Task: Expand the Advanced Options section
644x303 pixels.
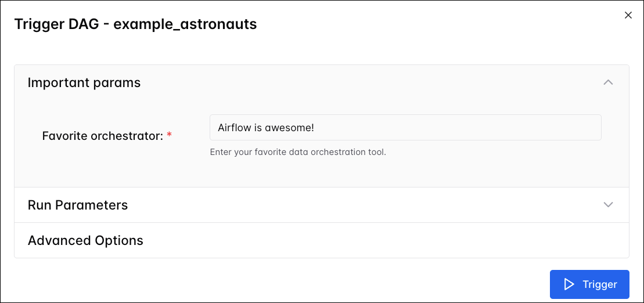Action: point(85,240)
